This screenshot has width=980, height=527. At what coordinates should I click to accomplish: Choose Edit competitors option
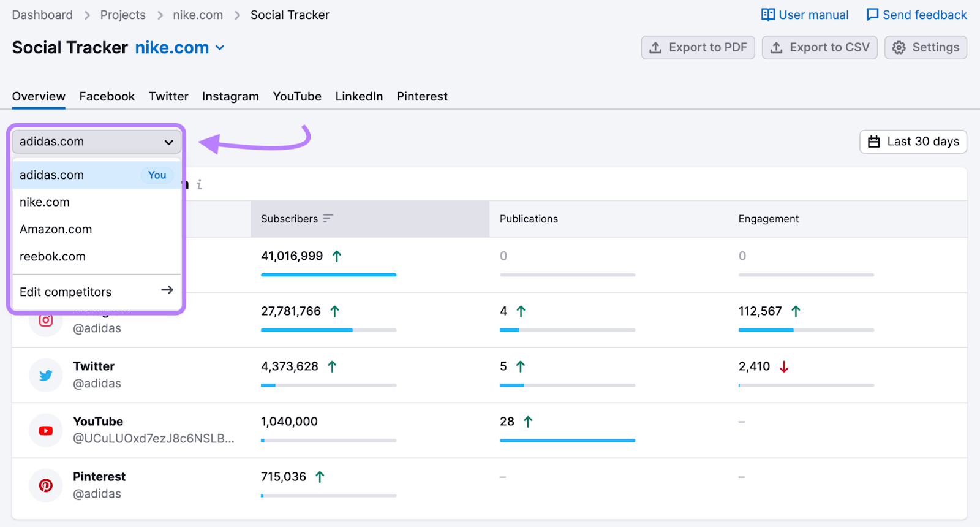[97, 292]
